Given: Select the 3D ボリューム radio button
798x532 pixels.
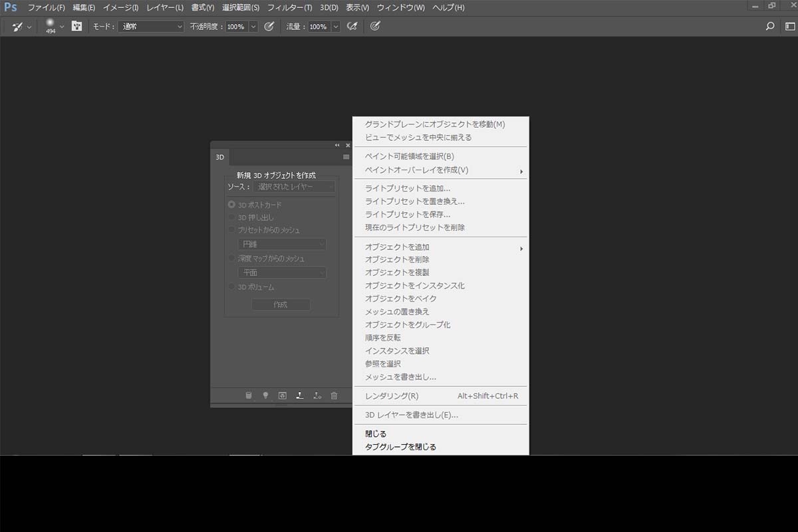Looking at the screenshot, I should pyautogui.click(x=231, y=287).
